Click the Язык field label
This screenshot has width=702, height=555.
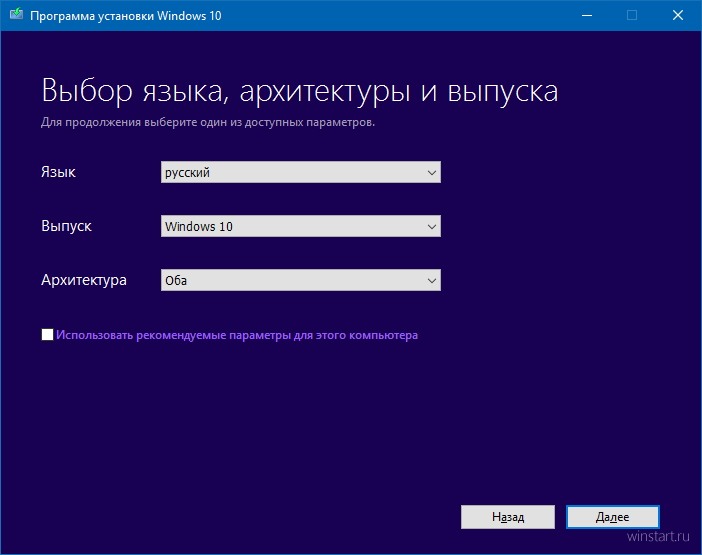58,173
